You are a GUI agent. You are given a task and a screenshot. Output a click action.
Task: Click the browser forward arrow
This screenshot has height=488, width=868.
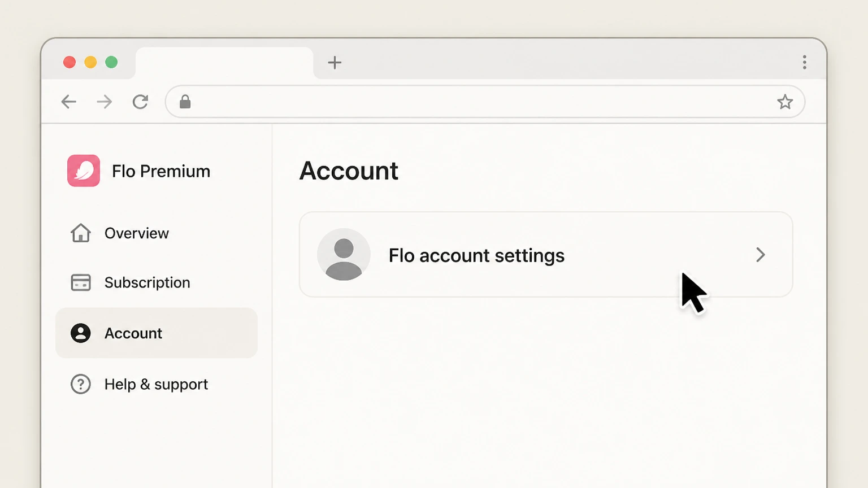pyautogui.click(x=105, y=102)
